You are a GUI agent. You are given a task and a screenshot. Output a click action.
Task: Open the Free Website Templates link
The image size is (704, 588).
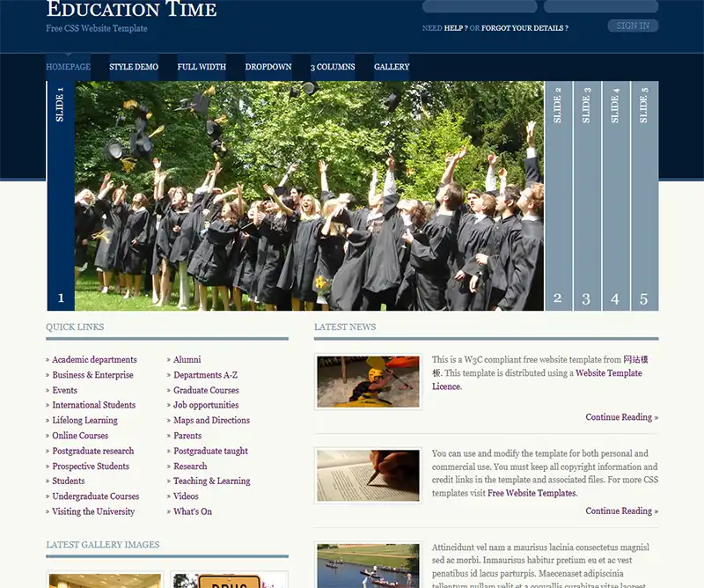(532, 493)
